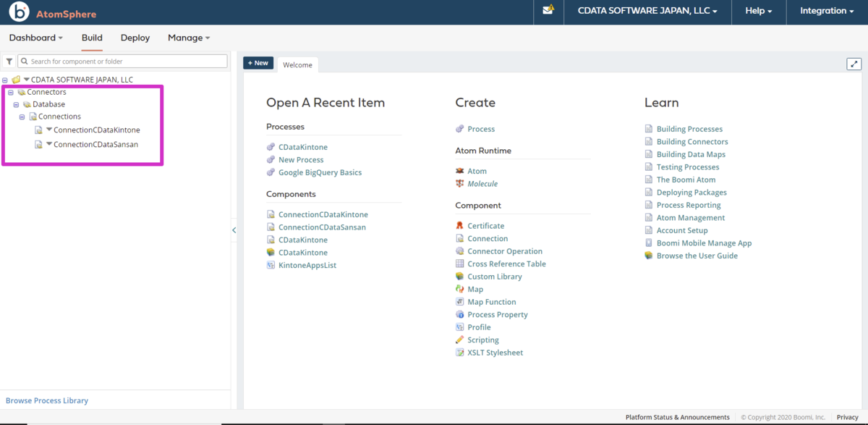Open the Manage menu

(189, 38)
